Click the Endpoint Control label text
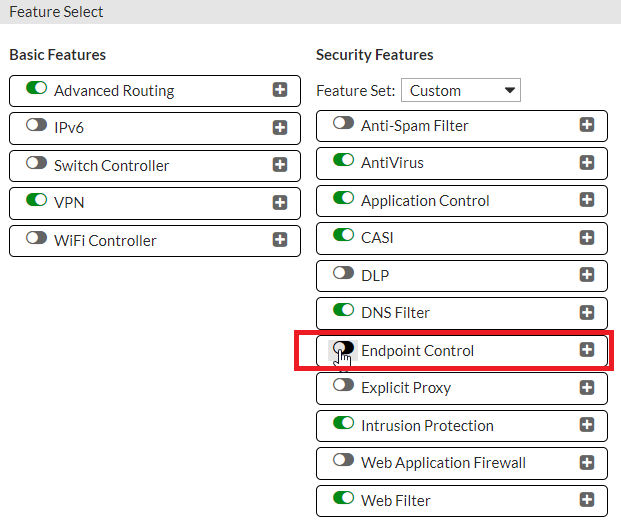 tap(417, 351)
